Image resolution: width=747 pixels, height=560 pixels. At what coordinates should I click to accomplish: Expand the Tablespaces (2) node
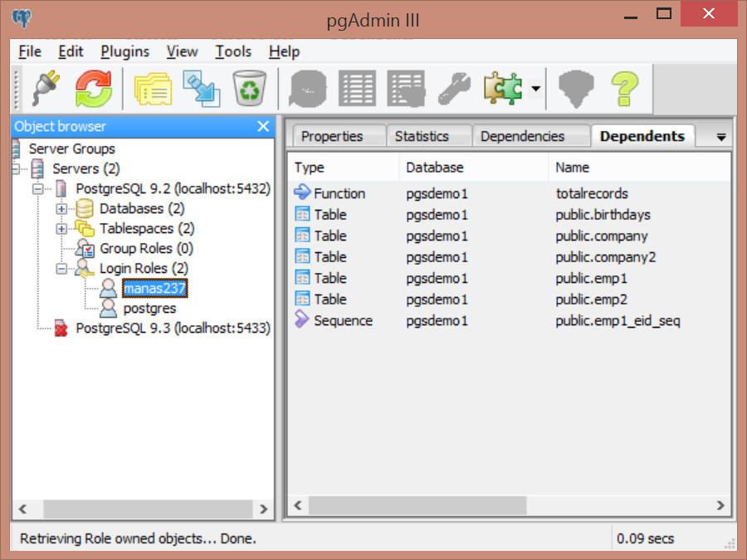coord(61,229)
